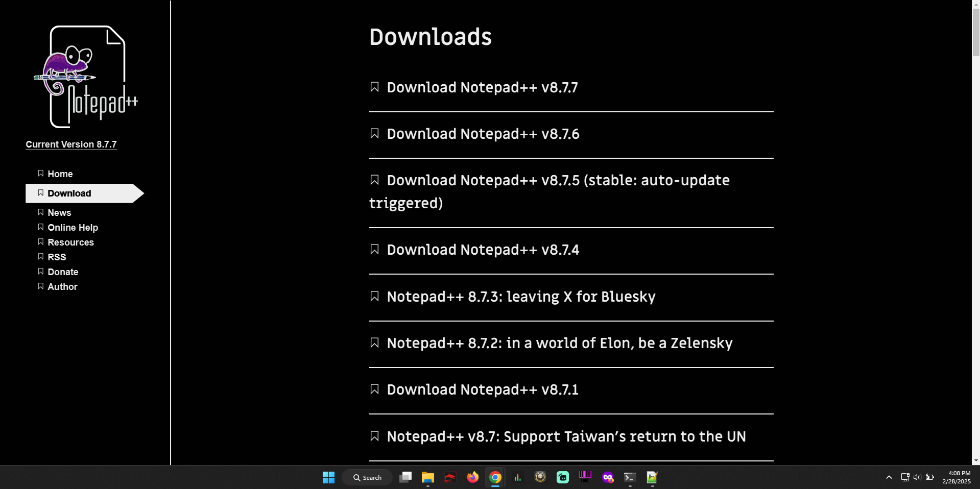Image resolution: width=980 pixels, height=489 pixels.
Task: Open File Explorer from the taskbar
Action: (428, 477)
